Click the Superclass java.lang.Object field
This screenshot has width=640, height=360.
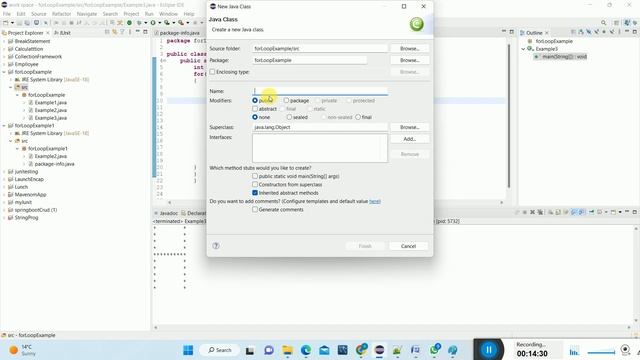pyautogui.click(x=320, y=127)
